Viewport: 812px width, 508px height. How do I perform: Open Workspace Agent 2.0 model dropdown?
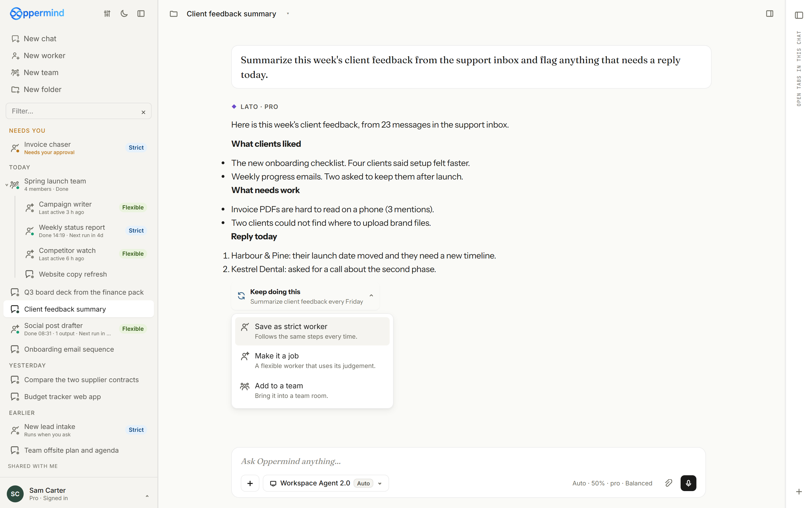[326, 483]
